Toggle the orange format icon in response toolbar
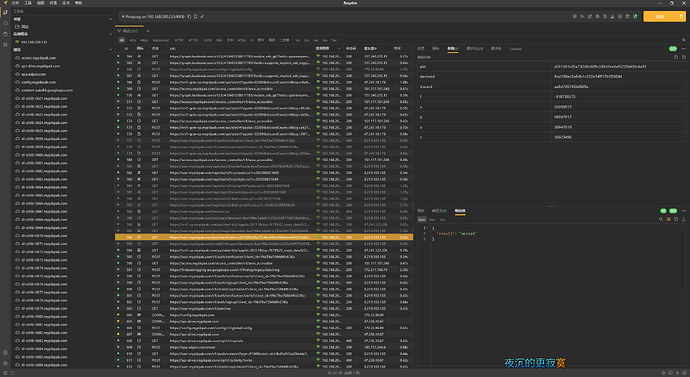This screenshot has height=377, width=690. [x=668, y=219]
